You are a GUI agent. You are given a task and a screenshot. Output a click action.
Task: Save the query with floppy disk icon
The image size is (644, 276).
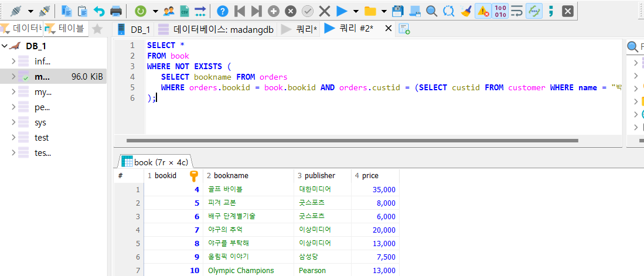tap(397, 11)
